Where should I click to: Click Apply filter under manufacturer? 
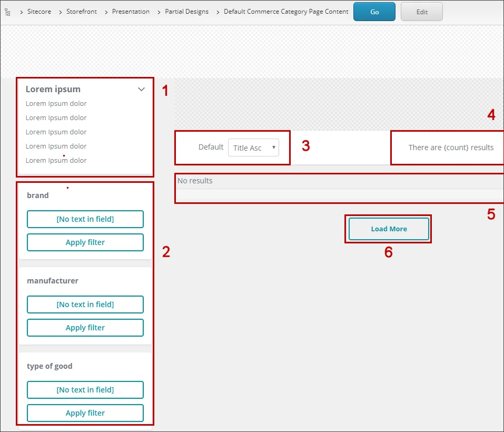tap(85, 328)
